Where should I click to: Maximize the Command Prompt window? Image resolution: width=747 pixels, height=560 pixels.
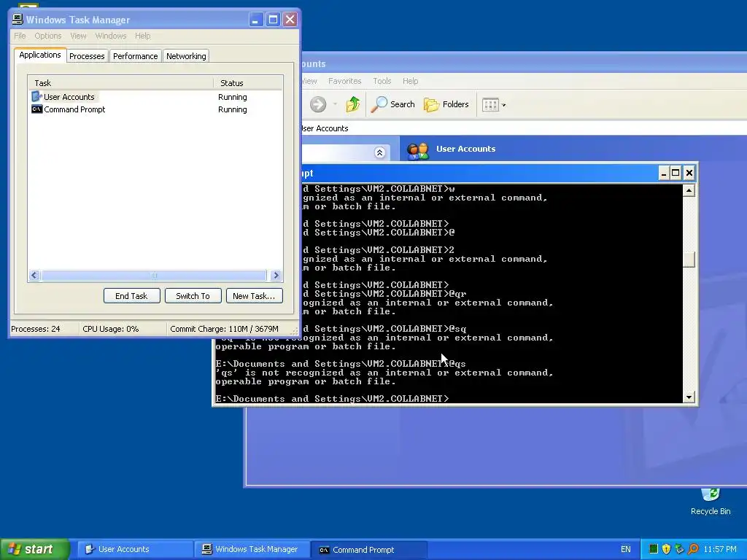coord(676,173)
